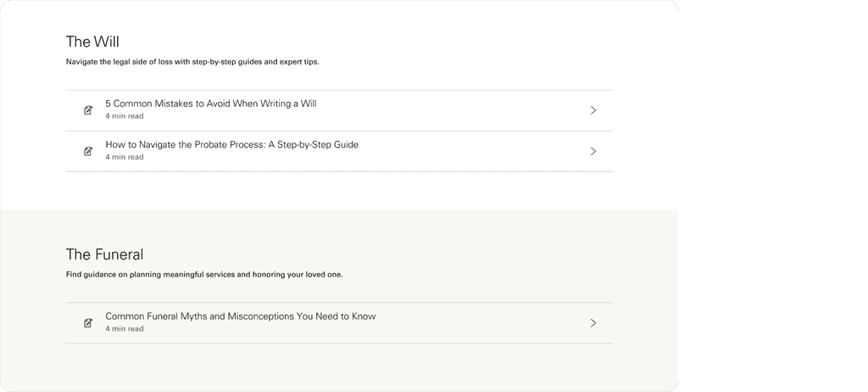868x392 pixels.
Task: Click the divider line above the Will mistakes article
Action: (x=339, y=90)
